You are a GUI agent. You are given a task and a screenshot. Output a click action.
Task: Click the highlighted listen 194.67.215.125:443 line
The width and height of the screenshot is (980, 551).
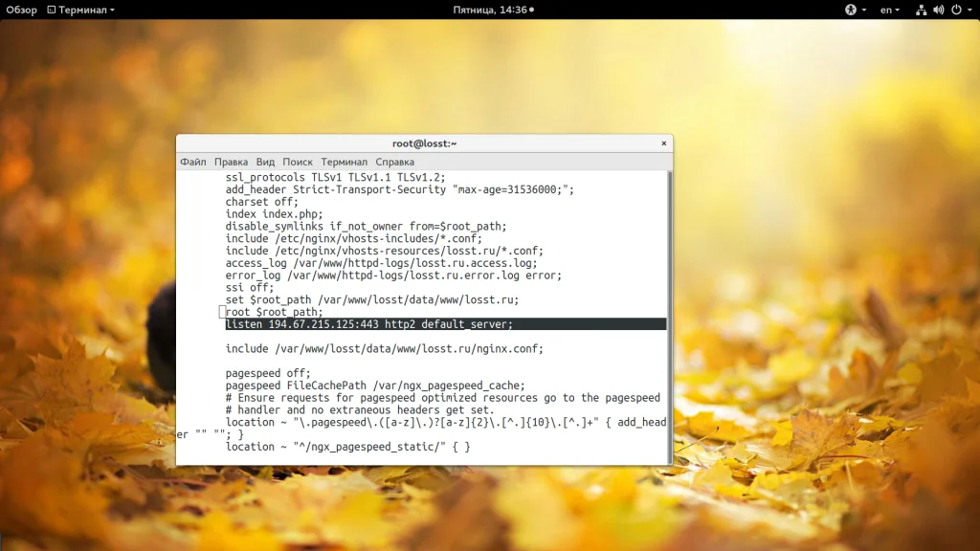coord(369,324)
